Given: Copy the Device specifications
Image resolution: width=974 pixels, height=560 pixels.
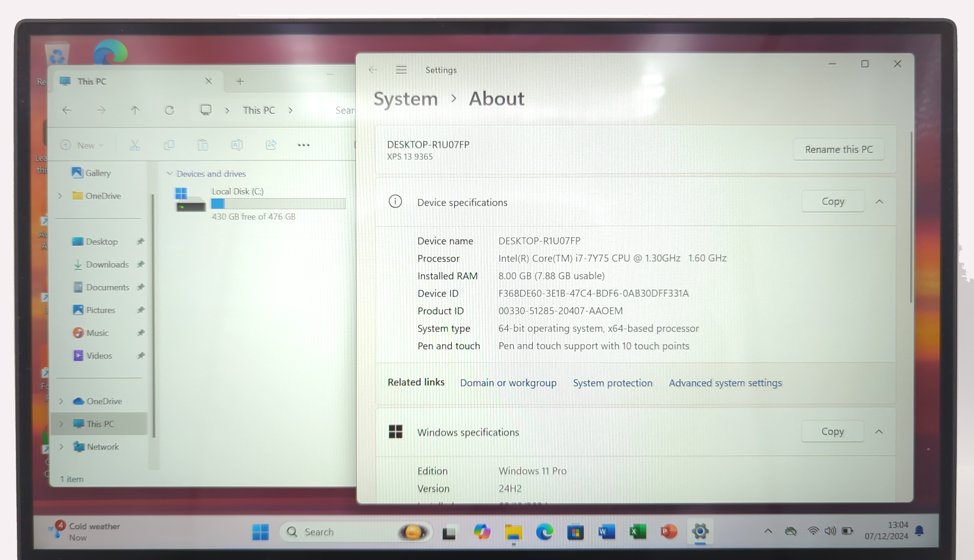Looking at the screenshot, I should [833, 201].
